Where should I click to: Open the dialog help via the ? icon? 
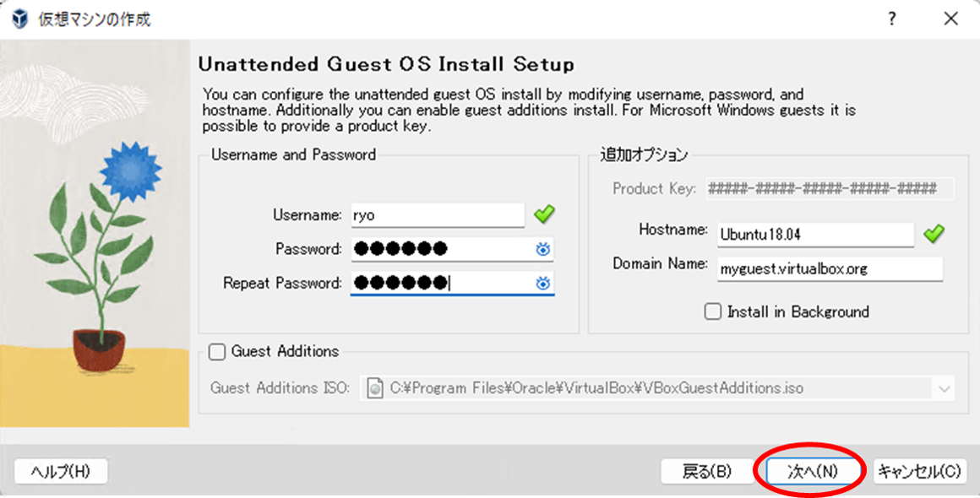[x=891, y=17]
